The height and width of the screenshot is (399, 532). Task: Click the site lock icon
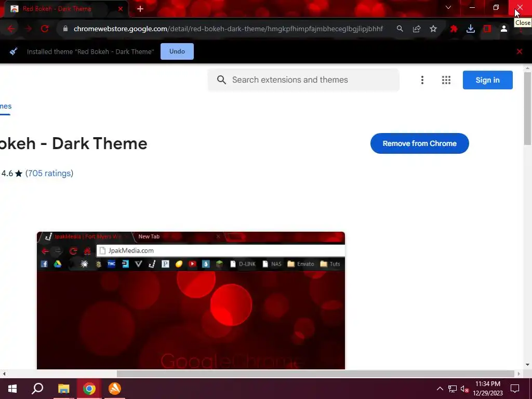65,29
